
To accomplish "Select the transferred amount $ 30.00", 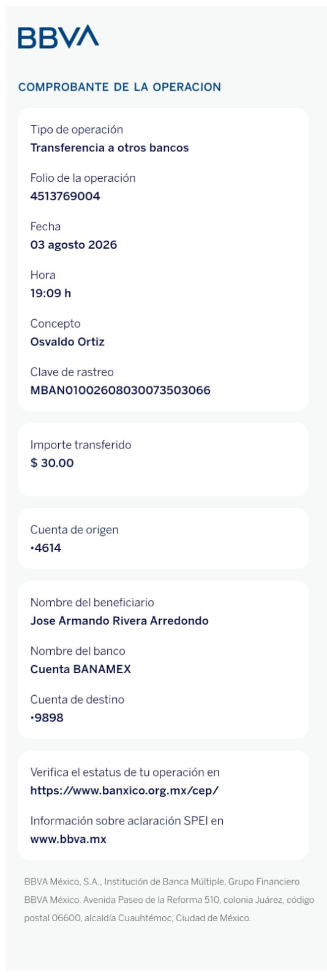I will point(52,463).
